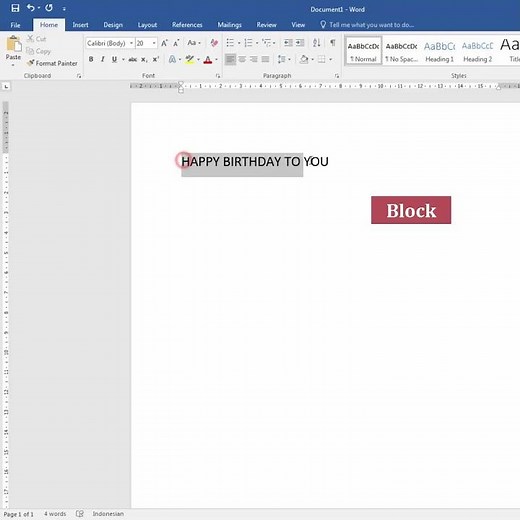Image resolution: width=520 pixels, height=520 pixels.
Task: Apply the Heading 1 style
Action: [x=439, y=50]
